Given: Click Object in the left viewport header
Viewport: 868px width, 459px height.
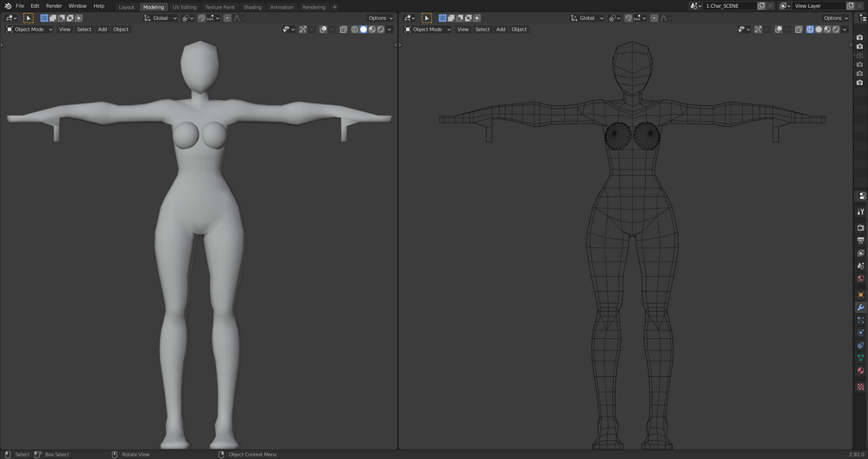Looking at the screenshot, I should pyautogui.click(x=121, y=29).
